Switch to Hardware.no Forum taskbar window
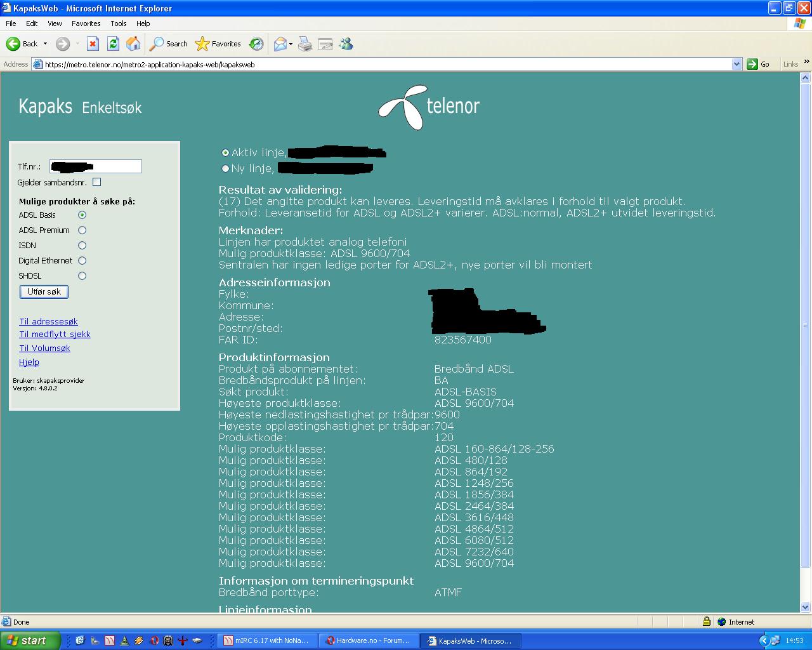This screenshot has width=812, height=650. tap(368, 640)
